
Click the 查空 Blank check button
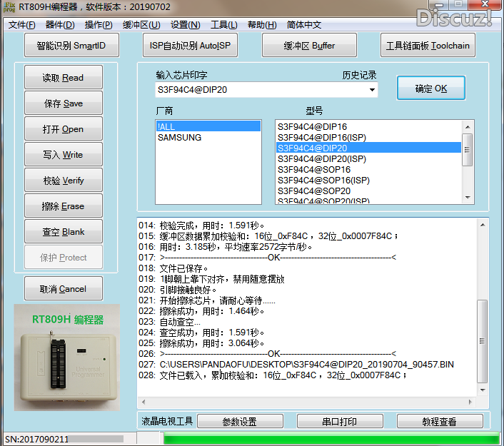click(64, 231)
